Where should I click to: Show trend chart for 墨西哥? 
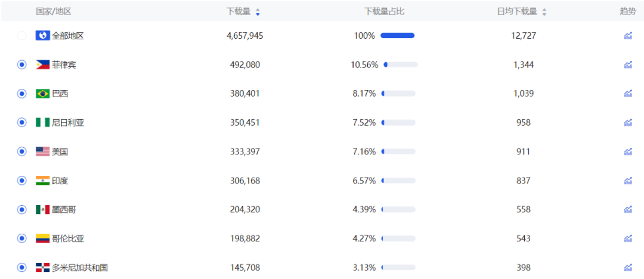[627, 210]
